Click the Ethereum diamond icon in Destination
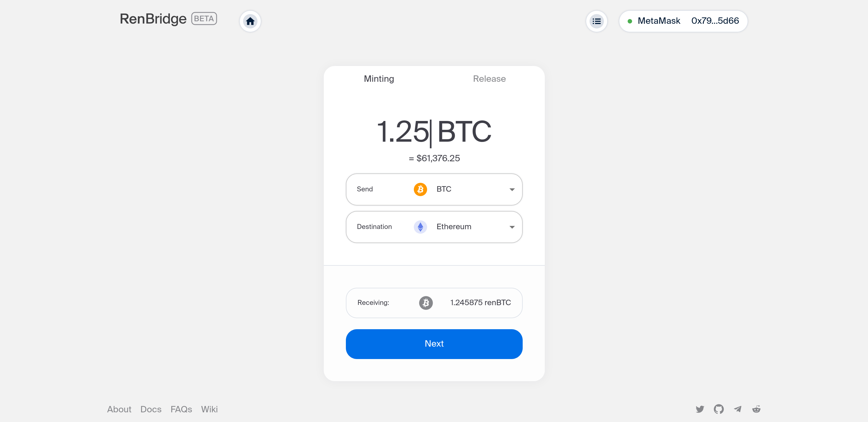 [420, 227]
